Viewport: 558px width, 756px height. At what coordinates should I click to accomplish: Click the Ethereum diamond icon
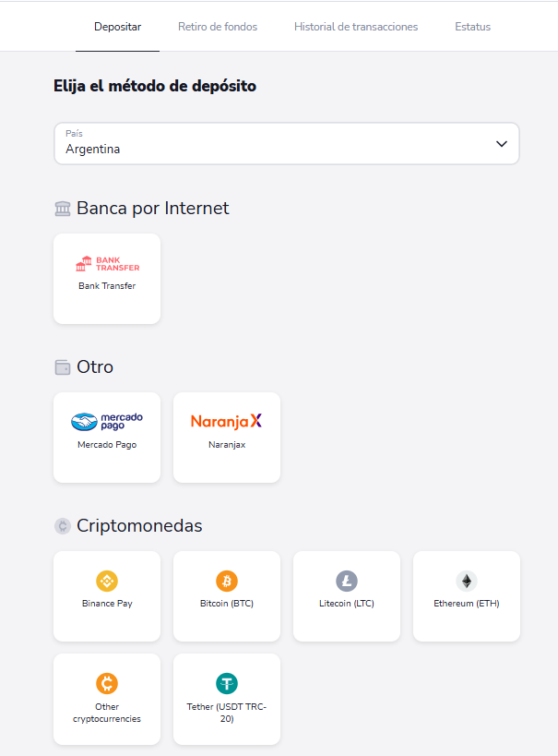click(x=467, y=581)
